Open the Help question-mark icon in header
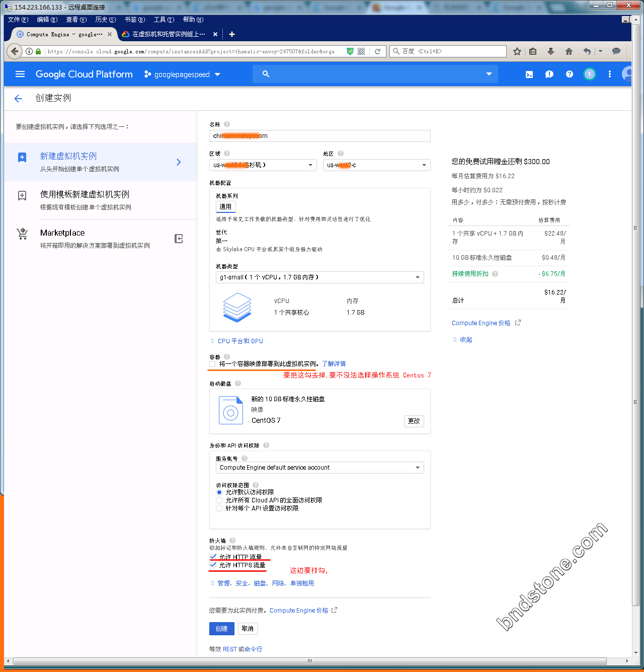 570,74
